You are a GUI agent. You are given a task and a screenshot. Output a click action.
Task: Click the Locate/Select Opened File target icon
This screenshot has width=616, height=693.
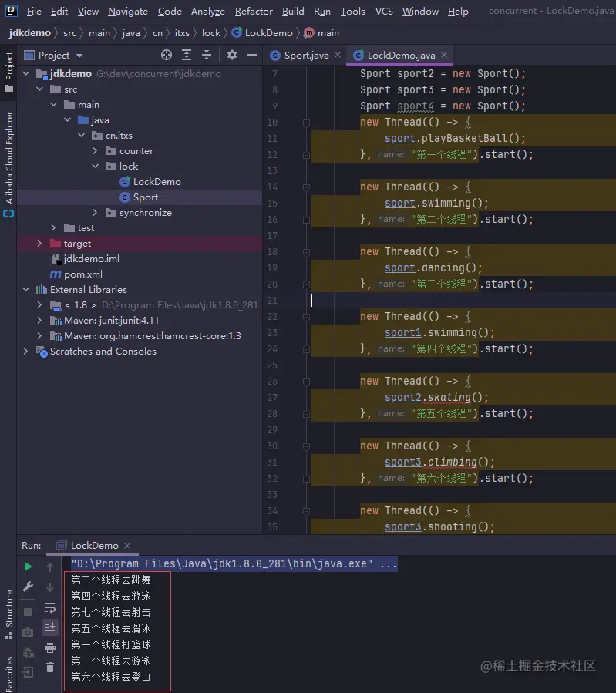click(167, 55)
